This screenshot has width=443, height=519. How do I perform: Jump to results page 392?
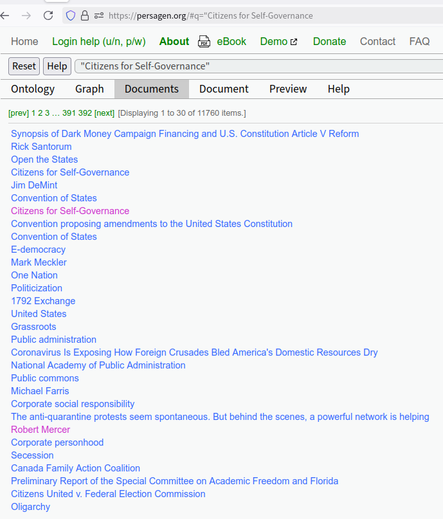point(85,113)
